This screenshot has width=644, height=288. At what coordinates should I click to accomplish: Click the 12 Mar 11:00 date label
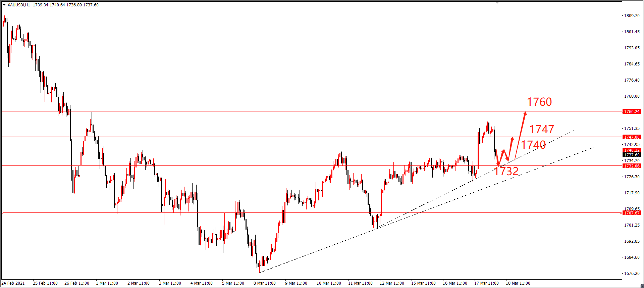[x=392, y=283]
